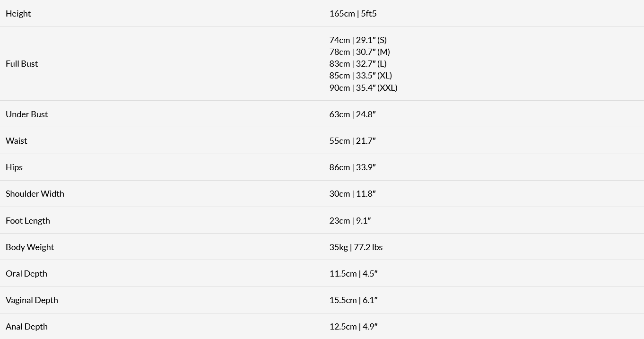
Task: Click the Hips row label
Action: point(14,167)
